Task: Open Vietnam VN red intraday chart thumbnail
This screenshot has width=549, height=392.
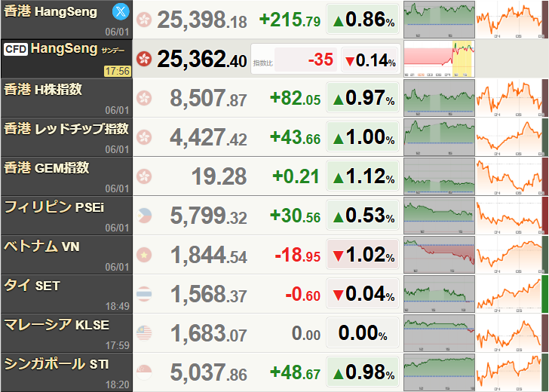Action: pos(439,255)
